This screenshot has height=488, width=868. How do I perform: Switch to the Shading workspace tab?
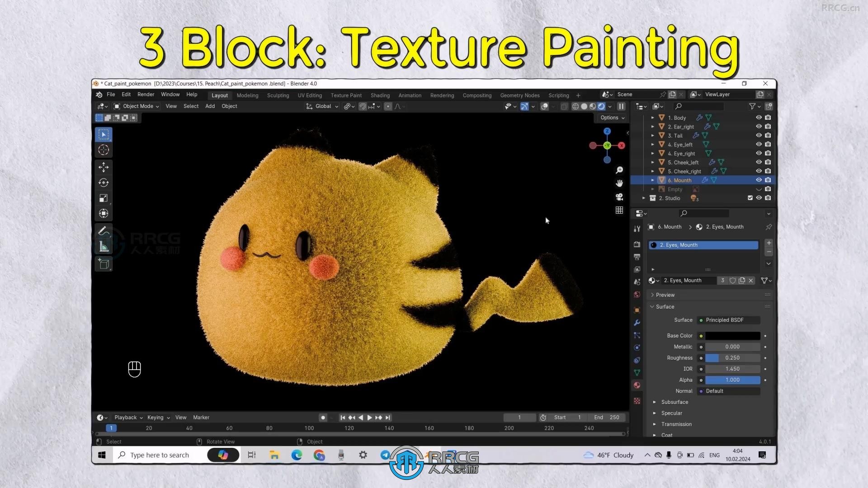(380, 95)
